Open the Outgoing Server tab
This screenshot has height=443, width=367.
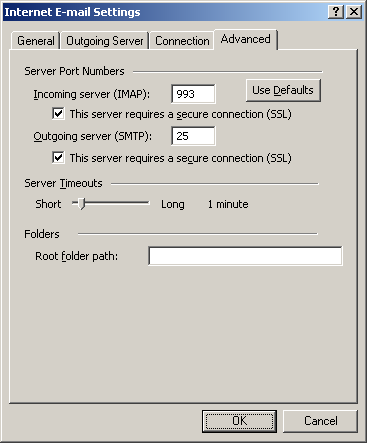(x=105, y=41)
